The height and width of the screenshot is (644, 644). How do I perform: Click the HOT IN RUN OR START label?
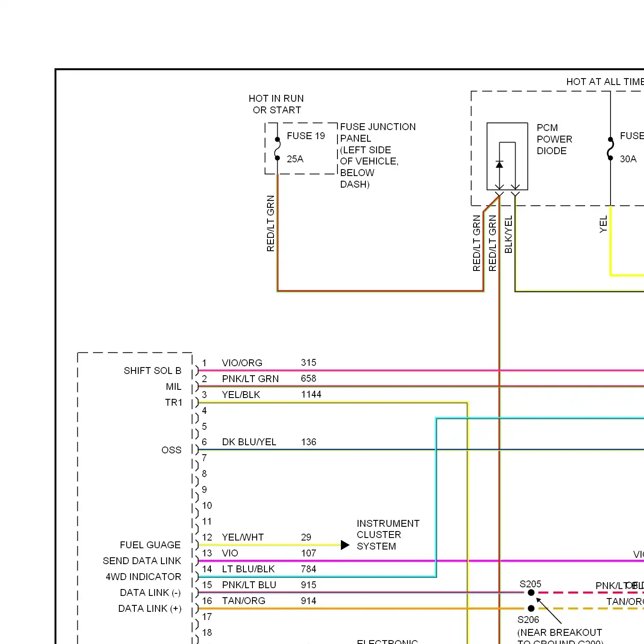tap(276, 104)
